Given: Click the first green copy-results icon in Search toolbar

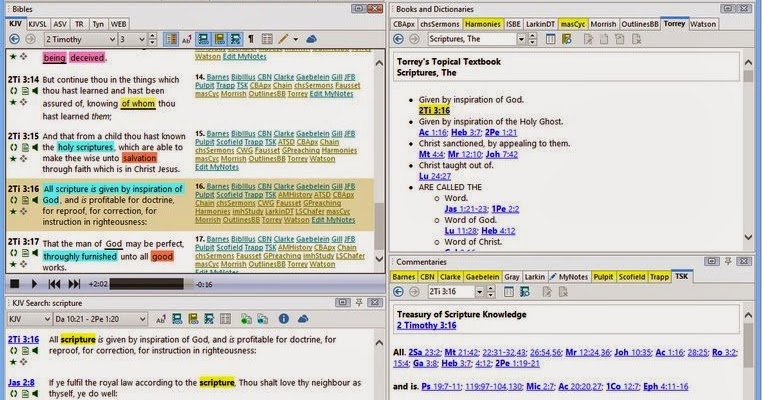Looking at the screenshot, I should tap(246, 319).
